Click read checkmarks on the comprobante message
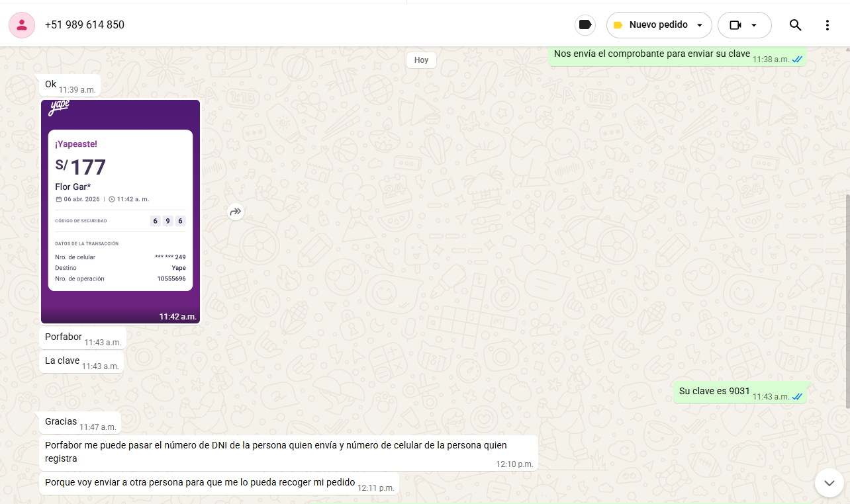The width and height of the screenshot is (850, 504). (x=797, y=60)
